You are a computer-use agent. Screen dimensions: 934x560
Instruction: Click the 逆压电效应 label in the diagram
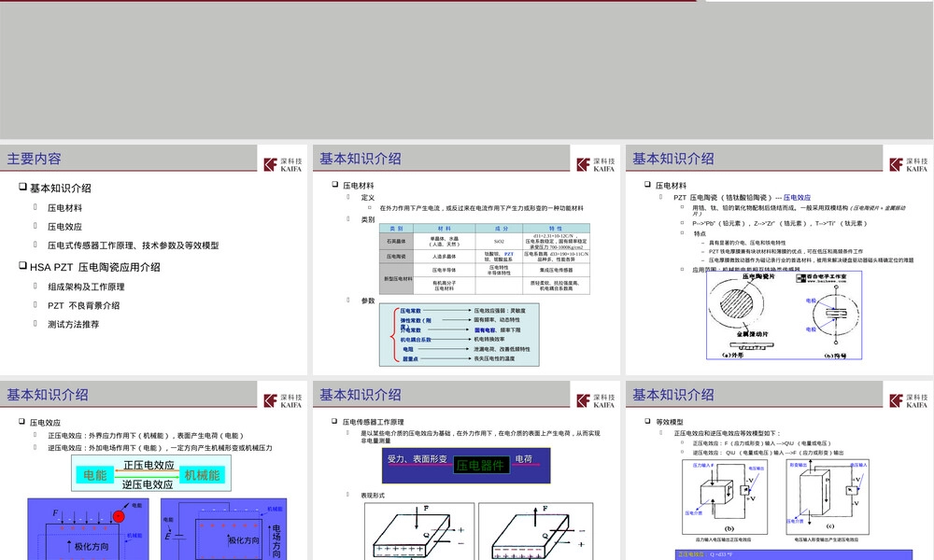click(x=148, y=484)
